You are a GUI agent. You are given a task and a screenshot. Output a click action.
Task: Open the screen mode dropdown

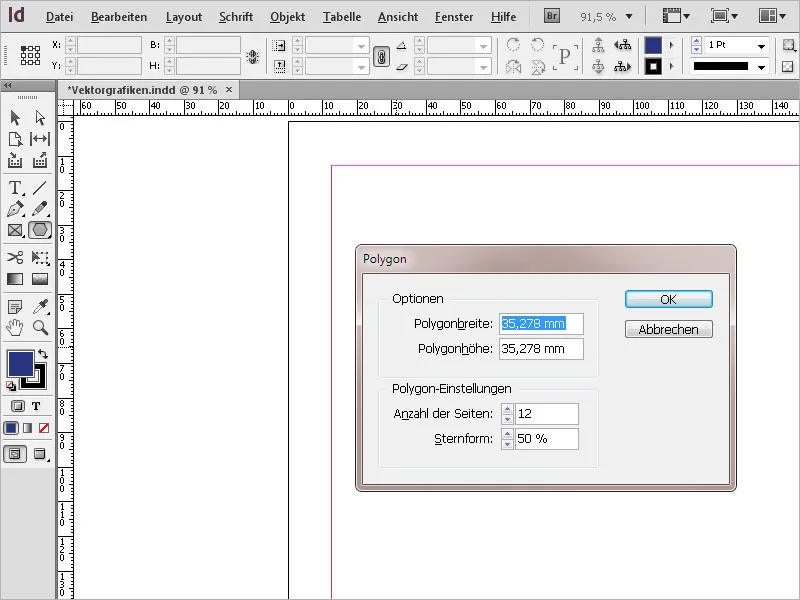(724, 16)
